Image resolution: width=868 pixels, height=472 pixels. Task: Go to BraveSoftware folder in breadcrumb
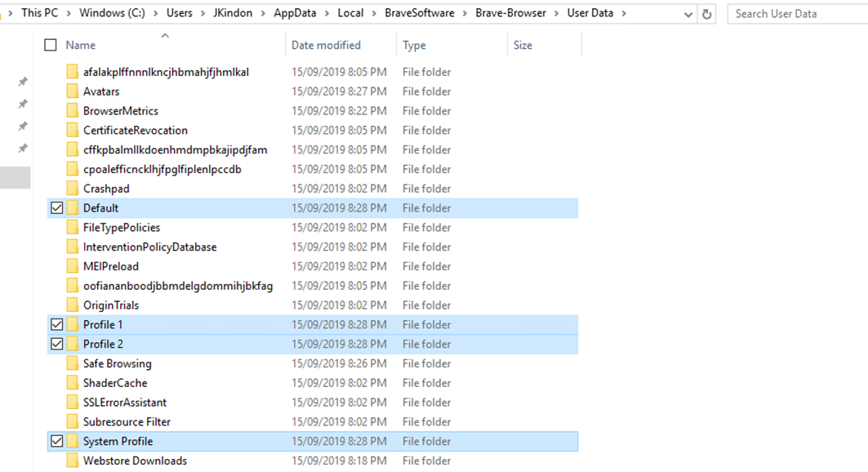[x=420, y=13]
